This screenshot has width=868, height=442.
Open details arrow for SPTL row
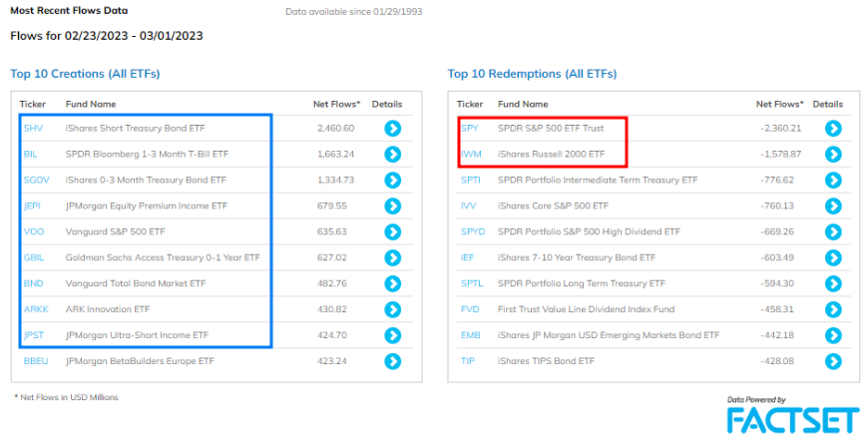[833, 283]
